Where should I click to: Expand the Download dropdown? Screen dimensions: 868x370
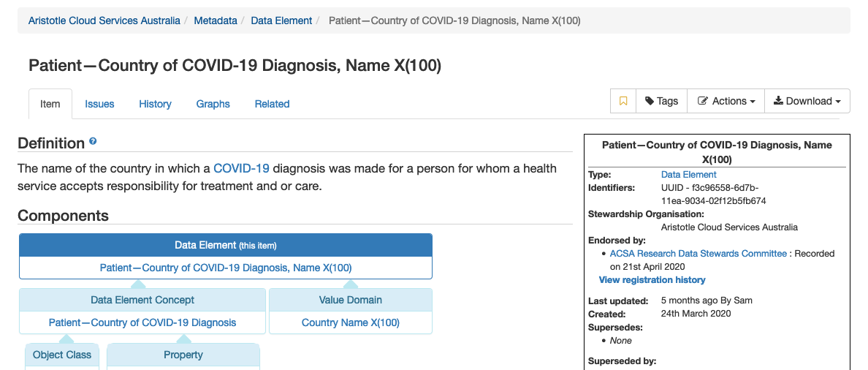click(807, 102)
